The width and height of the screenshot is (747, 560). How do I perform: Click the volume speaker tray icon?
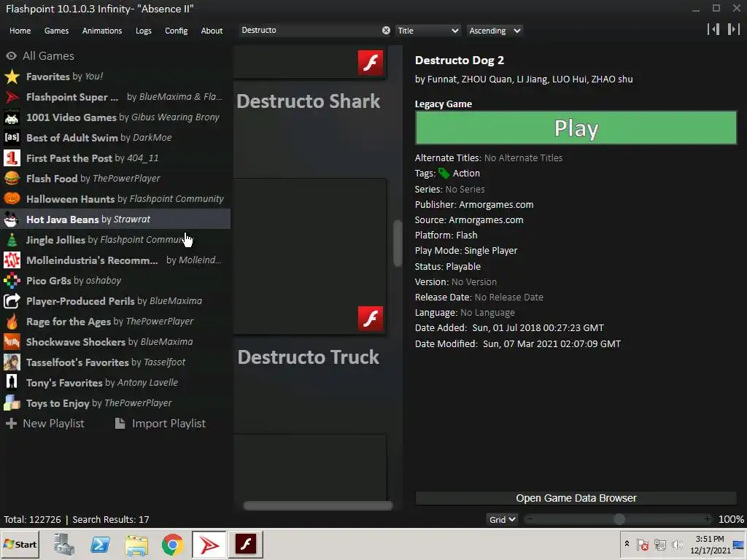[676, 544]
